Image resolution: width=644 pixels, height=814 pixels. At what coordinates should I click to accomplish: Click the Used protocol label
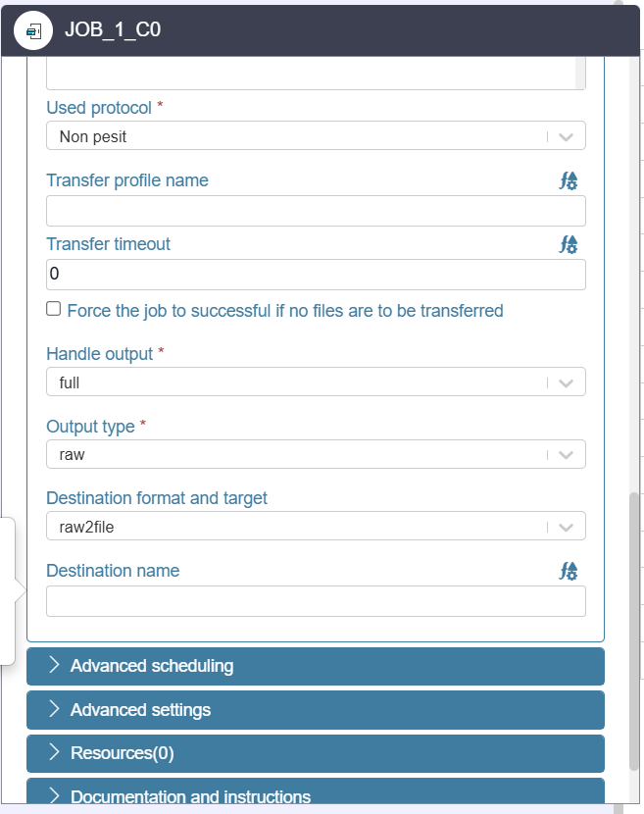point(99,108)
